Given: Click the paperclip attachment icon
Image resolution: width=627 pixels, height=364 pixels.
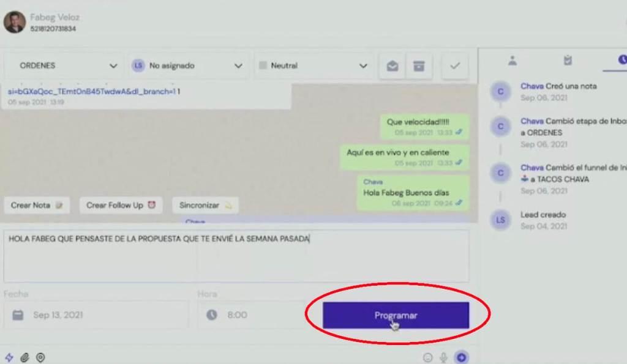Looking at the screenshot, I should [x=24, y=357].
